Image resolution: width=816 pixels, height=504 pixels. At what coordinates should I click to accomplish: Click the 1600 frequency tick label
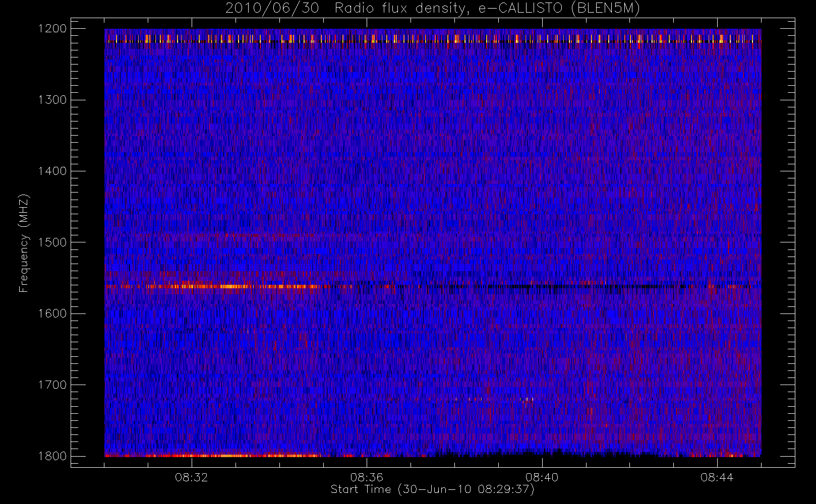point(52,313)
